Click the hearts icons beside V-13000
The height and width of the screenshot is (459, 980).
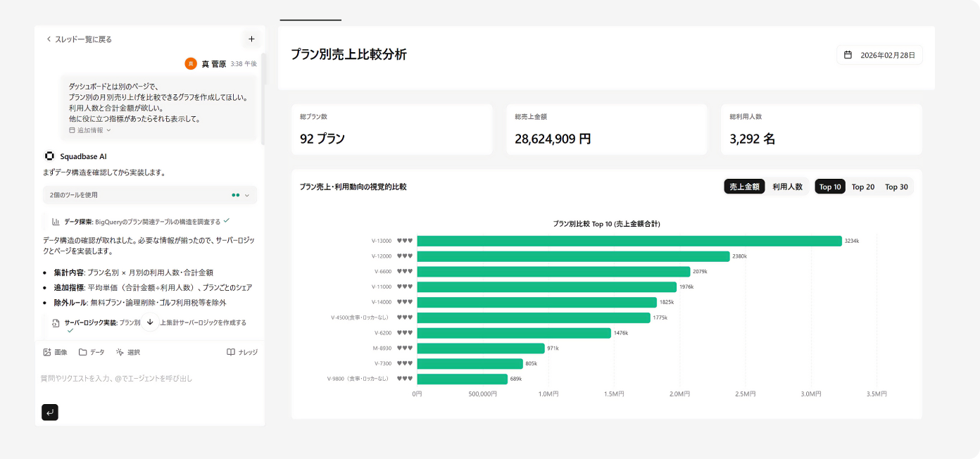[405, 241]
